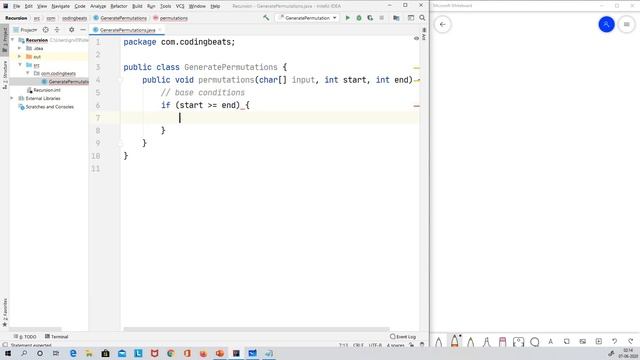Open Whiteboard account profile icon

(606, 24)
